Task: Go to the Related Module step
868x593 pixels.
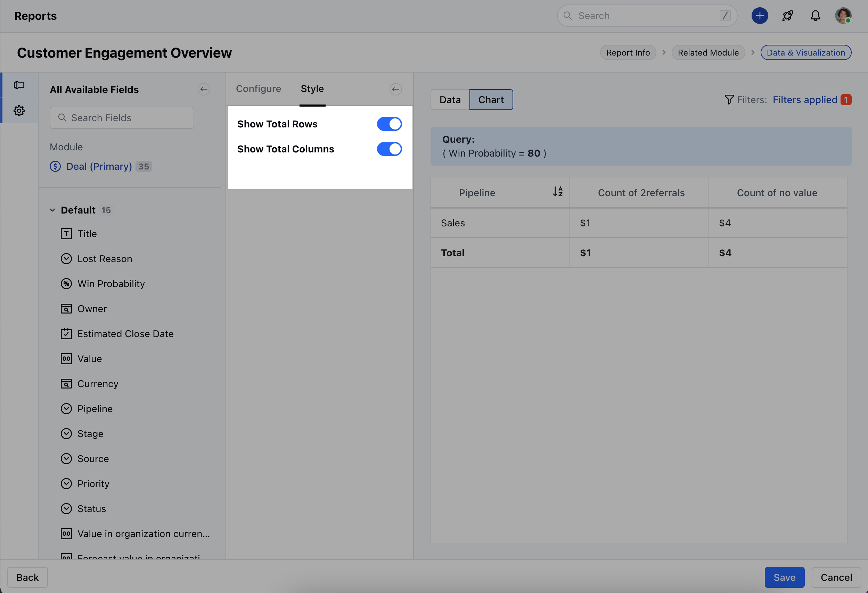Action: (708, 53)
